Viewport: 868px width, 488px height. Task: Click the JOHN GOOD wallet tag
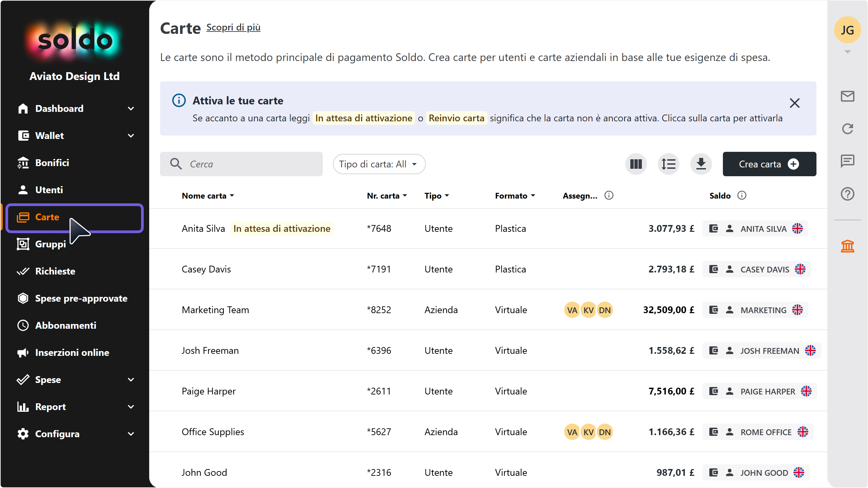click(x=756, y=472)
